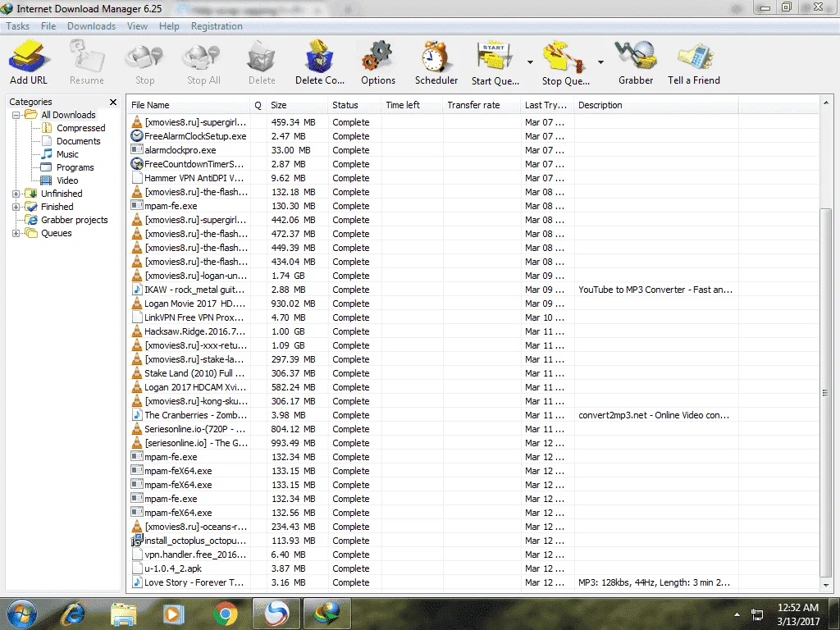Launch Internet Explorer from the taskbar
This screenshot has height=630, width=840.
tap(73, 614)
